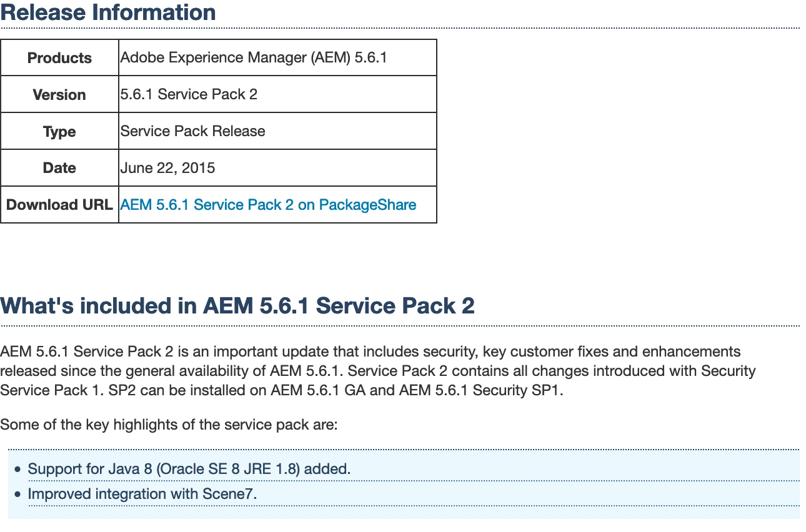Click the 'Type' table header cell
This screenshot has width=806, height=532.
point(60,131)
